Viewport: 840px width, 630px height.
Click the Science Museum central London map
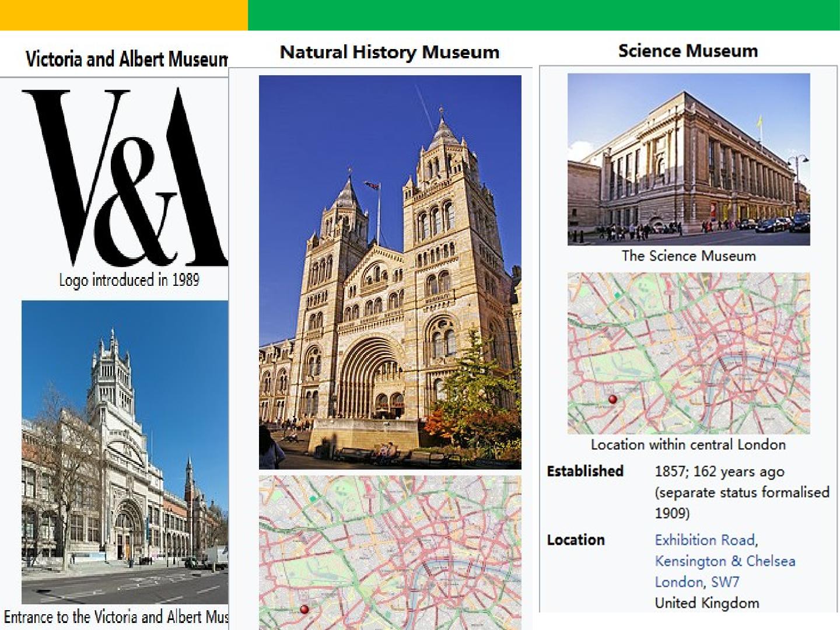pos(689,353)
